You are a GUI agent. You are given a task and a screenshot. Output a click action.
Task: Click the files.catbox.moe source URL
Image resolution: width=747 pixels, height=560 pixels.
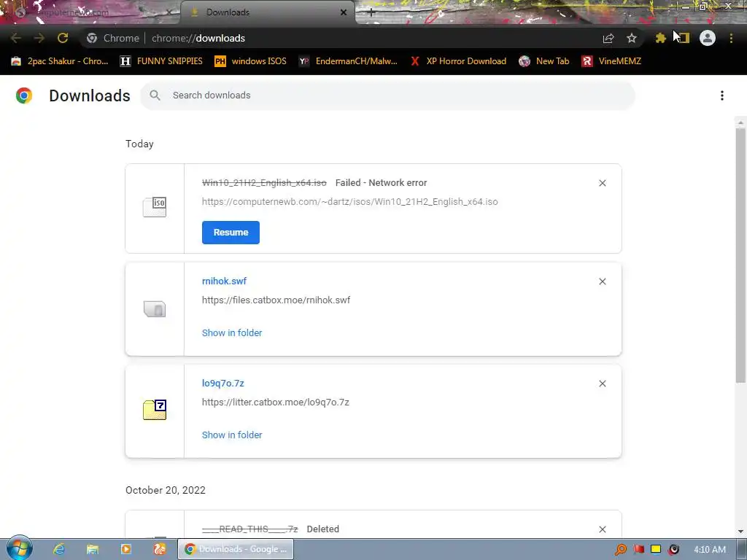276,300
